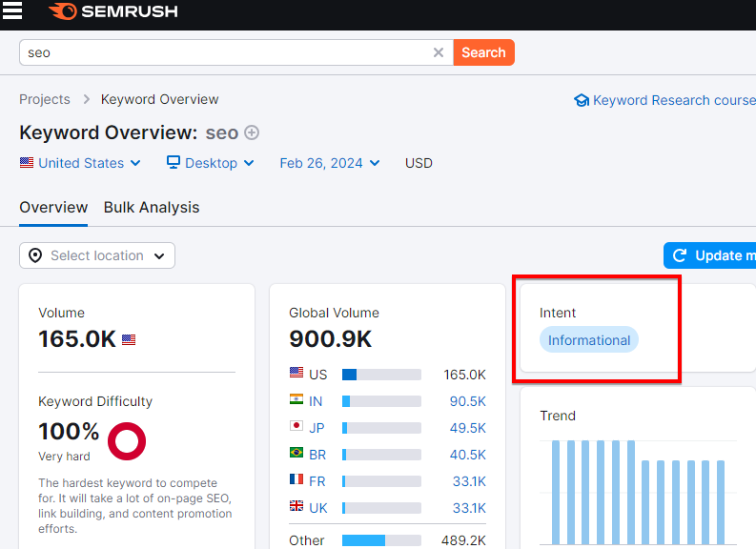
Task: Open United States country dropdown
Action: click(x=80, y=163)
